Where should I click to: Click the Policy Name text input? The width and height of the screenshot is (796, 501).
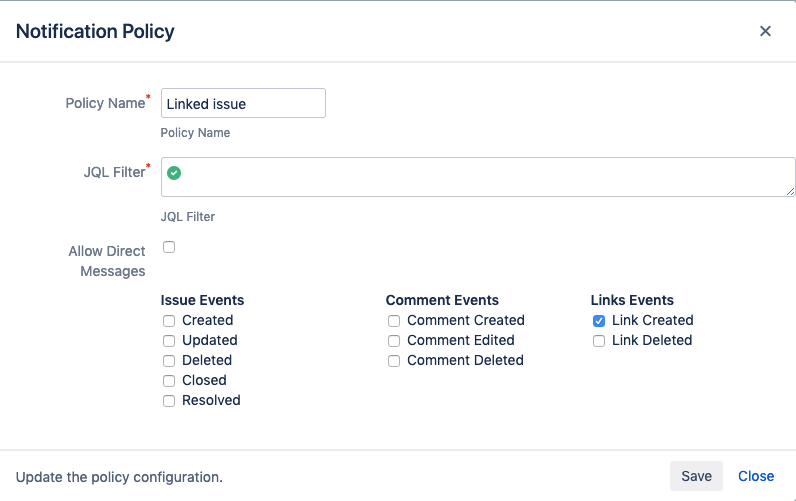[243, 103]
